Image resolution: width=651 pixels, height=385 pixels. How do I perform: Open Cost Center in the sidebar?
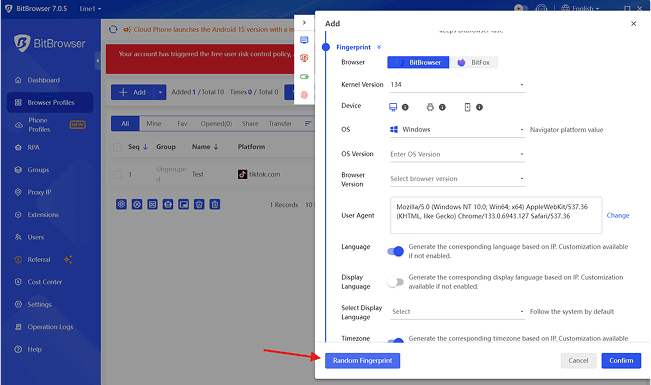[44, 282]
